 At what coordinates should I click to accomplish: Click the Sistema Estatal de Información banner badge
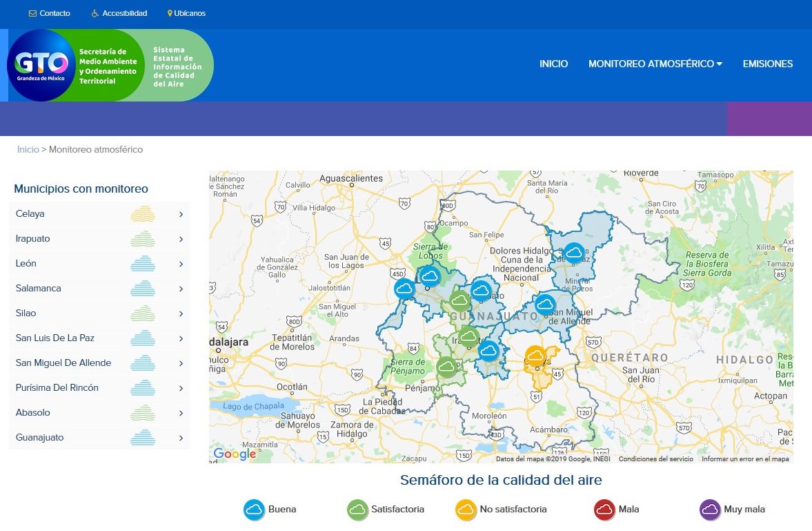(x=177, y=66)
